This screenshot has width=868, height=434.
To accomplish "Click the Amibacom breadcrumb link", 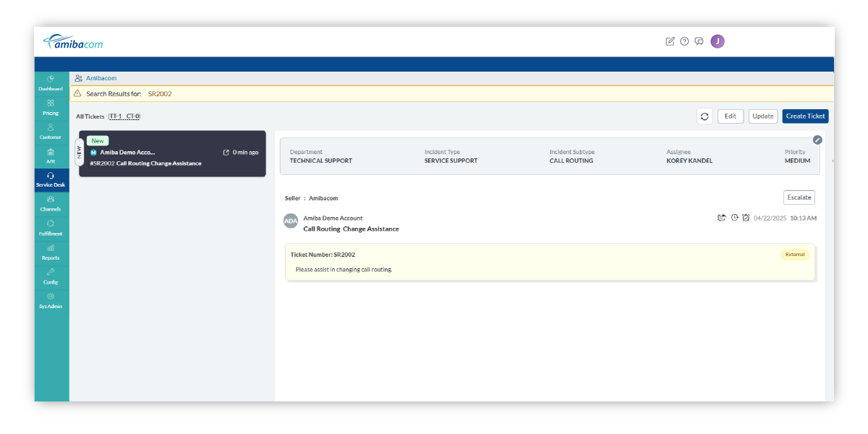I will (101, 78).
